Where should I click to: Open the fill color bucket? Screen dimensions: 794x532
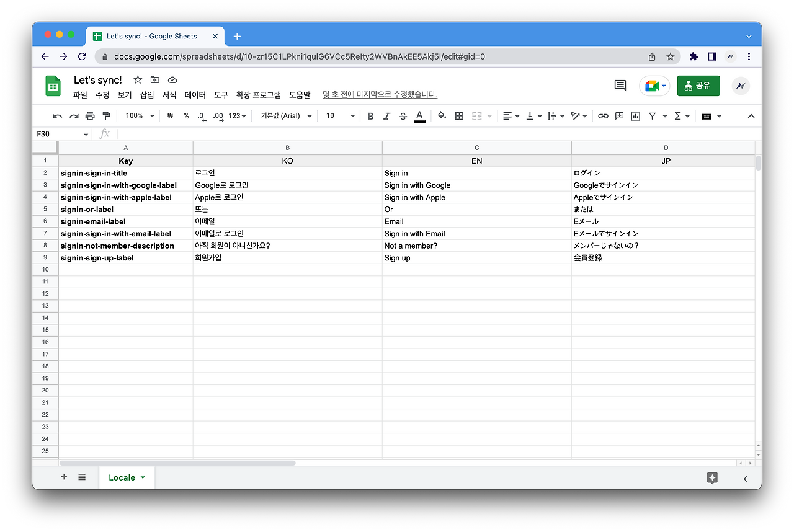pyautogui.click(x=442, y=116)
